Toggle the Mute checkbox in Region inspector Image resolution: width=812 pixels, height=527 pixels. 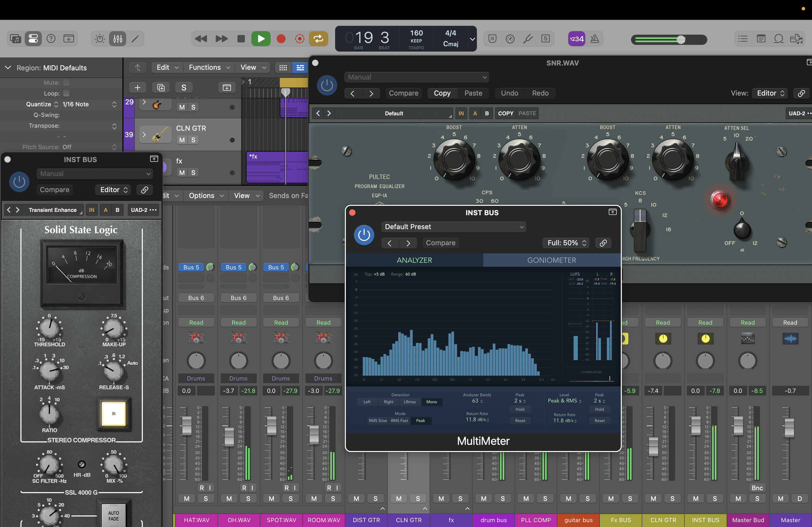pyautogui.click(x=67, y=83)
